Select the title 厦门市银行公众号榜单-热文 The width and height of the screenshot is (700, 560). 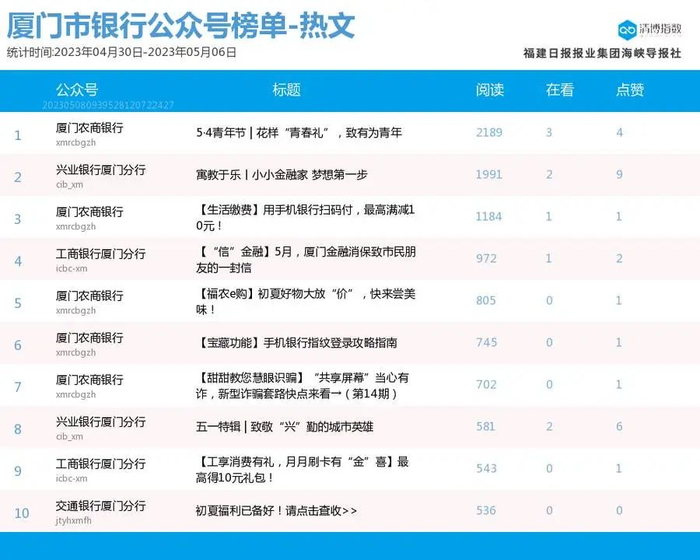pos(181,25)
